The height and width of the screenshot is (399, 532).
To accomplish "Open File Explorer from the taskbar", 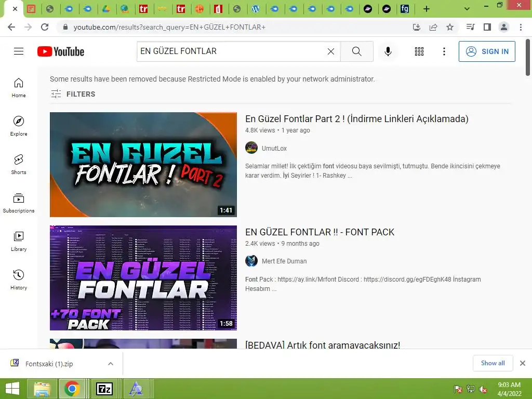I will point(42,389).
